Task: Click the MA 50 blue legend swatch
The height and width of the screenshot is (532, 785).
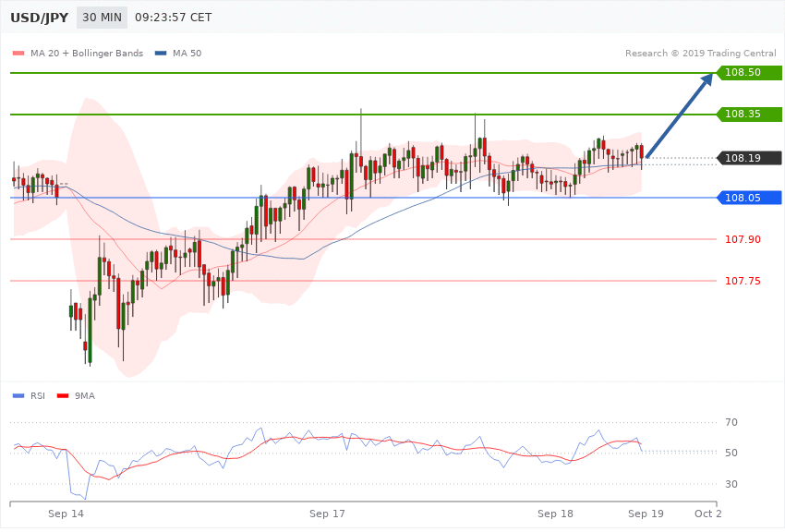Action: [x=161, y=53]
